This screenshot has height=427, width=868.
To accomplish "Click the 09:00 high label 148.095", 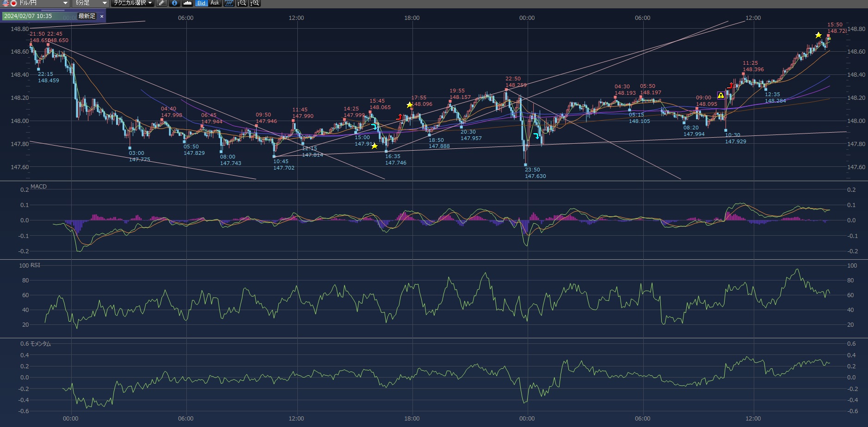I will pyautogui.click(x=707, y=101).
